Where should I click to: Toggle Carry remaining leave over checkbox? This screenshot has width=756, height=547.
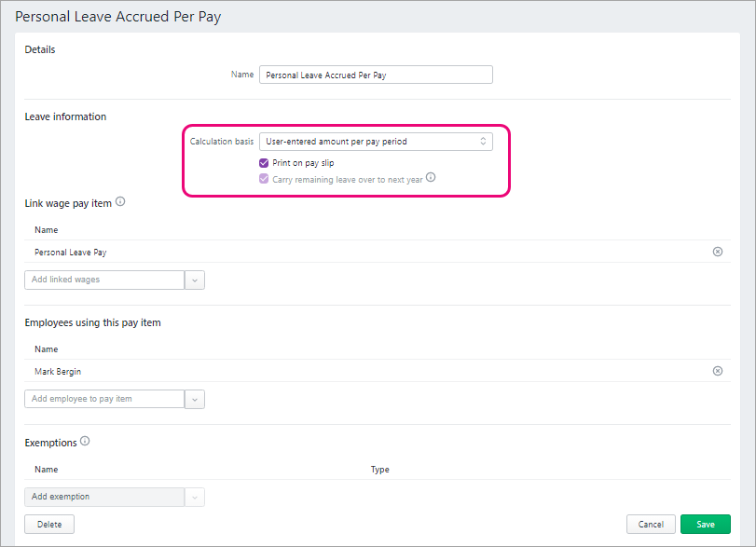[265, 178]
